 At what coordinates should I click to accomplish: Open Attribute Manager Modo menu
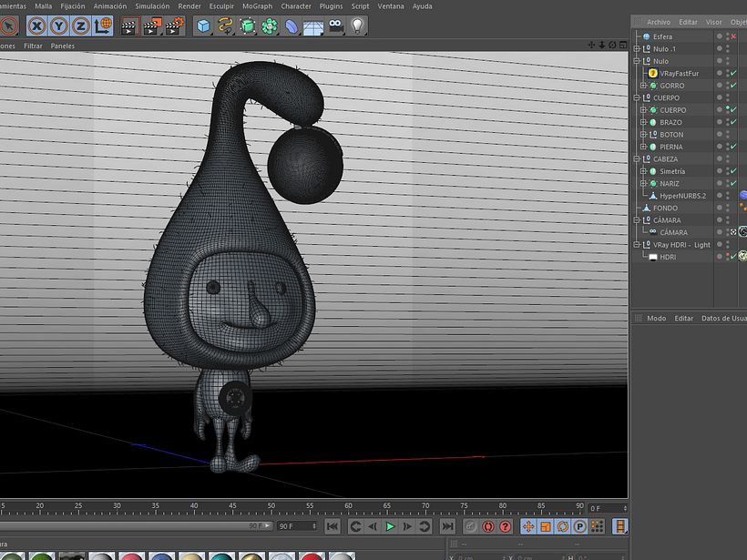(x=657, y=318)
